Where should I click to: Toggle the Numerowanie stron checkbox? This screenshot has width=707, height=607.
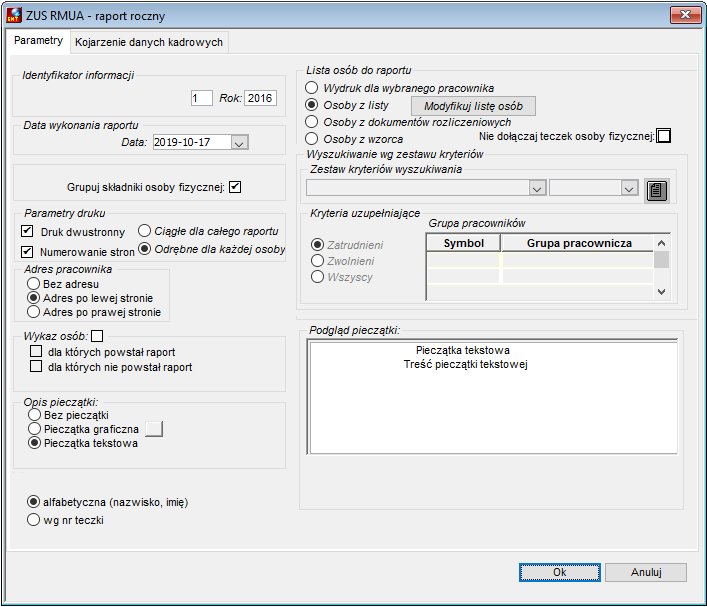(x=27, y=251)
